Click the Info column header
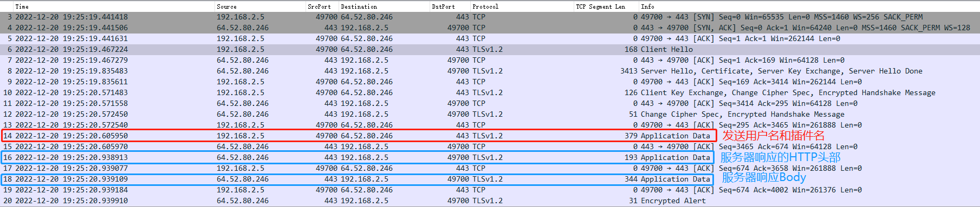Viewport: 980px width, 207px height. click(x=647, y=6)
